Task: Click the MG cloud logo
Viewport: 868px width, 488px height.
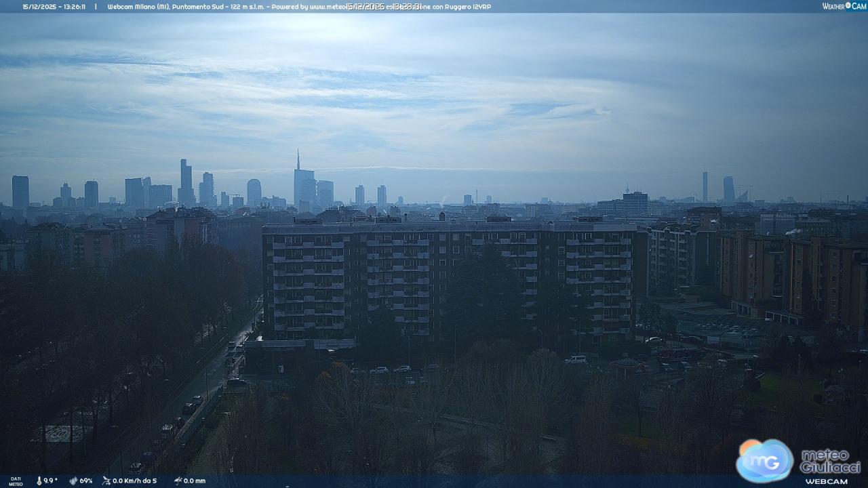Action: pos(764,460)
